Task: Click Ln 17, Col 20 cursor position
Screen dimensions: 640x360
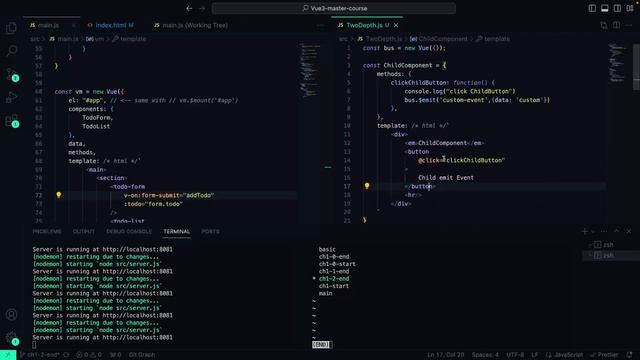Action: tap(446, 355)
